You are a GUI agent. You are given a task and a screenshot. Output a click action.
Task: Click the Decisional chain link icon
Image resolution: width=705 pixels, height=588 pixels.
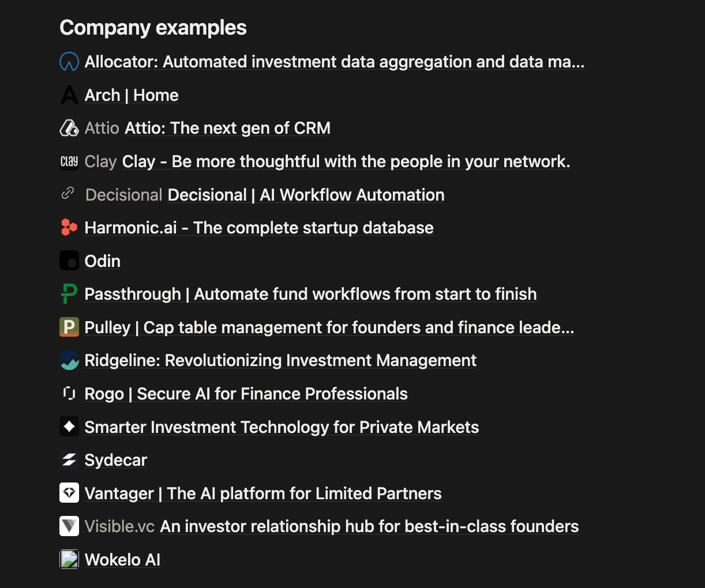pyautogui.click(x=68, y=193)
